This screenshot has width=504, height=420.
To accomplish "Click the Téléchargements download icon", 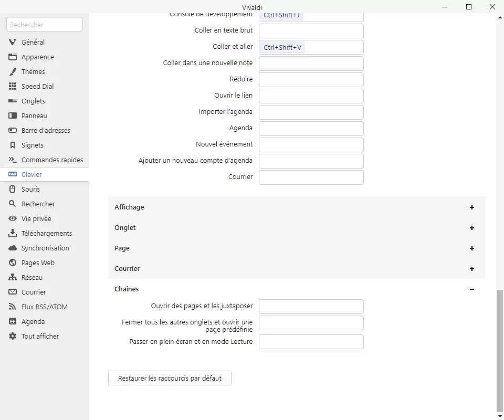I will 13,233.
